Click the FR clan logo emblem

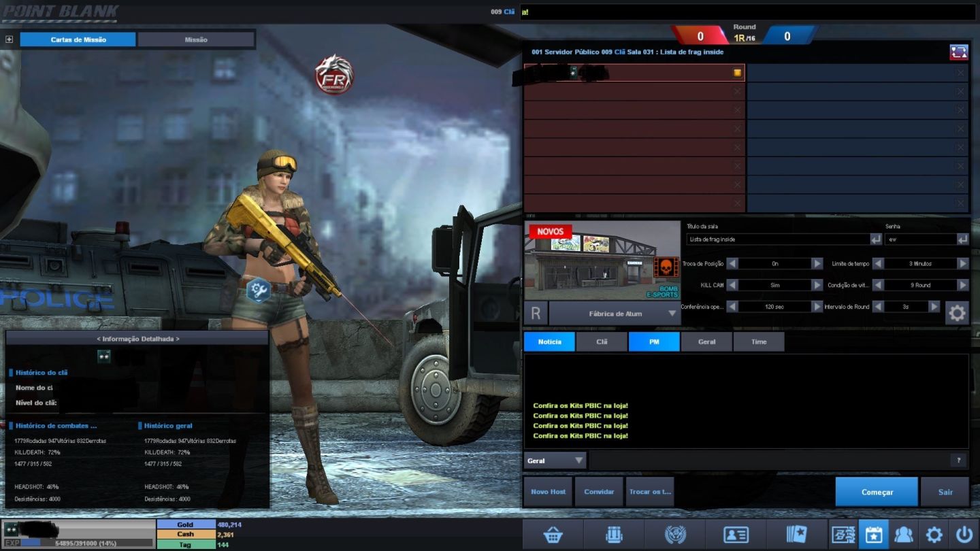tap(334, 74)
